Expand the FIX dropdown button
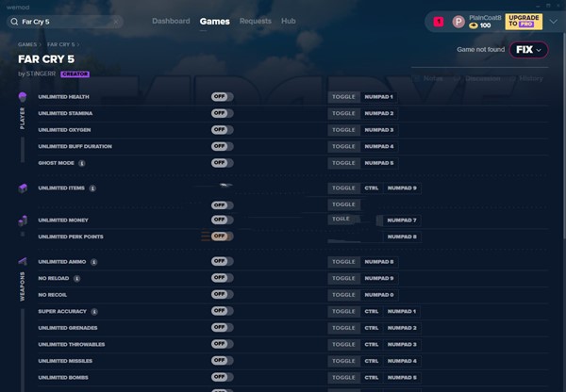Screen dimensions: 566x392 527,50
